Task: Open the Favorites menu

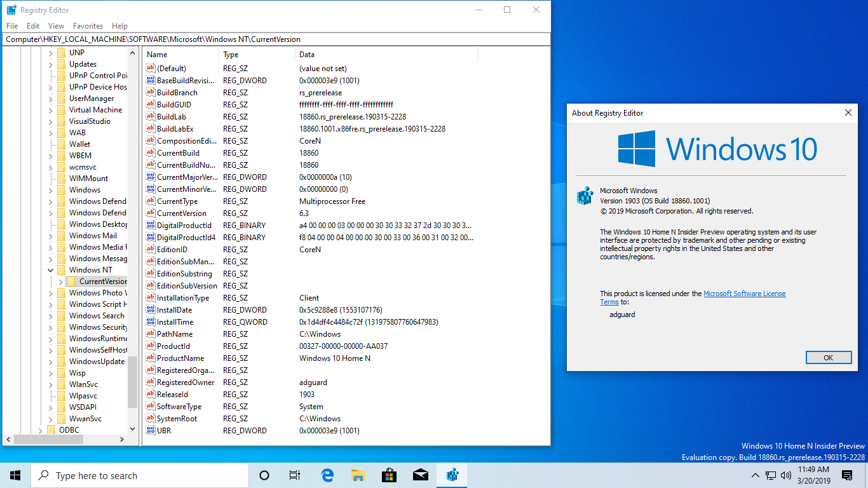Action: click(x=88, y=26)
